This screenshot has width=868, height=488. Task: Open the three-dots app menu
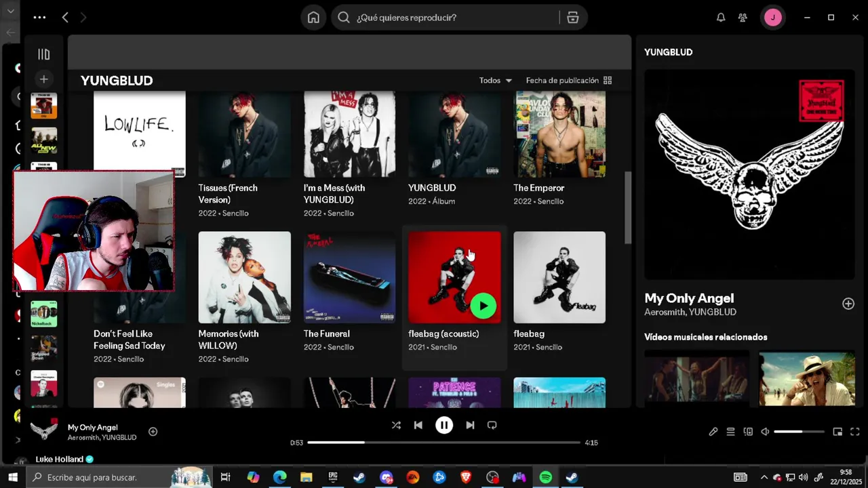point(39,18)
